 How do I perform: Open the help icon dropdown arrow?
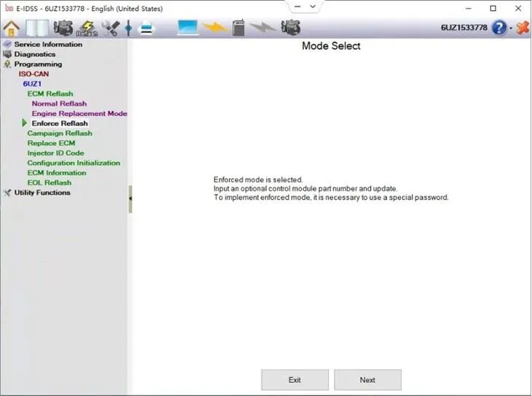point(511,28)
